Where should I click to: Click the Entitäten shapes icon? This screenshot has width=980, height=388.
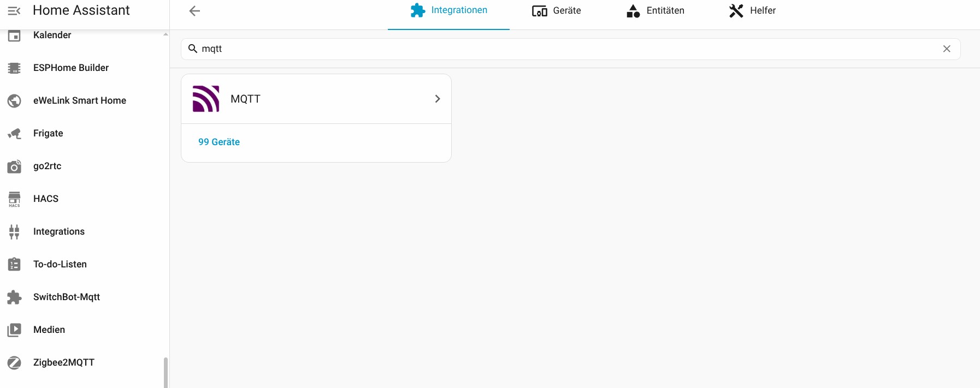[633, 11]
